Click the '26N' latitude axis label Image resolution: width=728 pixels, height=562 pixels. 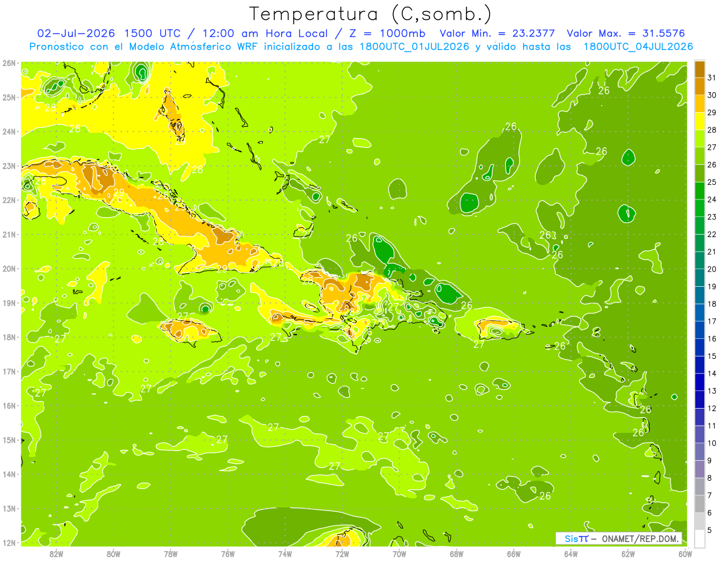pyautogui.click(x=9, y=63)
